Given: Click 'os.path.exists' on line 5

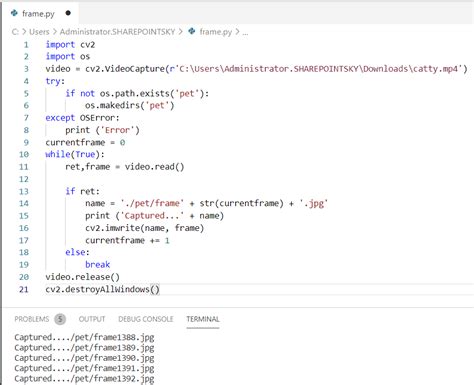Looking at the screenshot, I should (x=135, y=93).
